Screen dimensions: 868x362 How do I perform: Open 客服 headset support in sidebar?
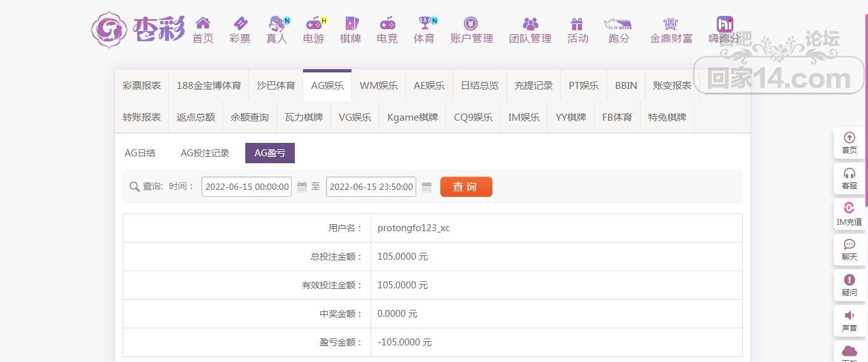pos(850,173)
